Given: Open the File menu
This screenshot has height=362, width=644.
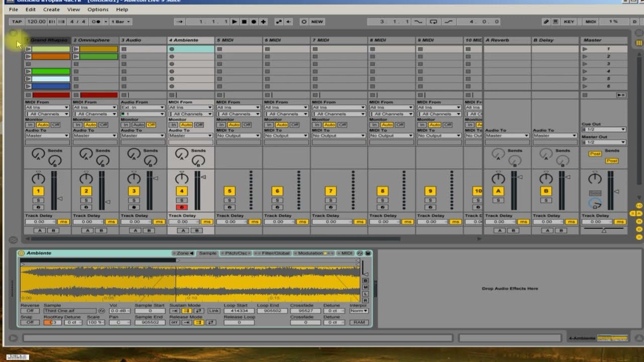Looking at the screenshot, I should click(x=14, y=9).
